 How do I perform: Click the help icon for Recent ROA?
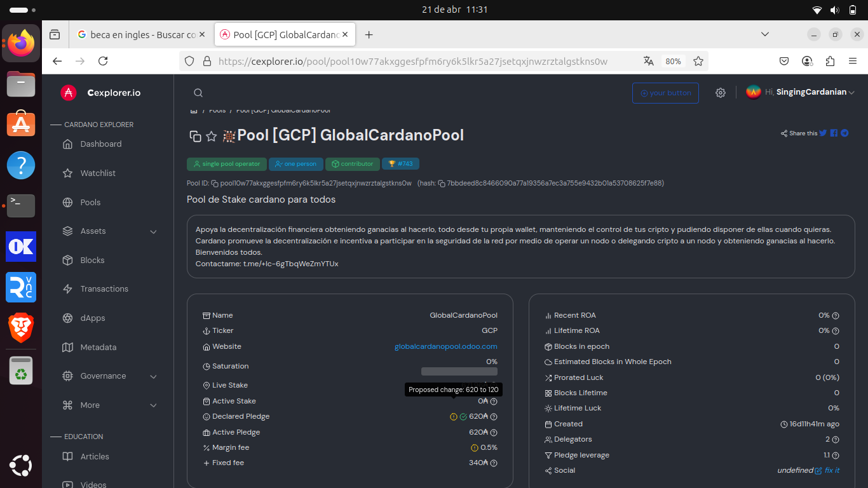point(836,316)
